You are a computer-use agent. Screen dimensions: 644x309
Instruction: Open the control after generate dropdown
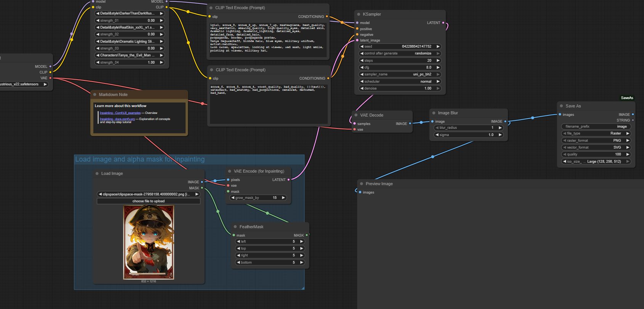pos(400,53)
